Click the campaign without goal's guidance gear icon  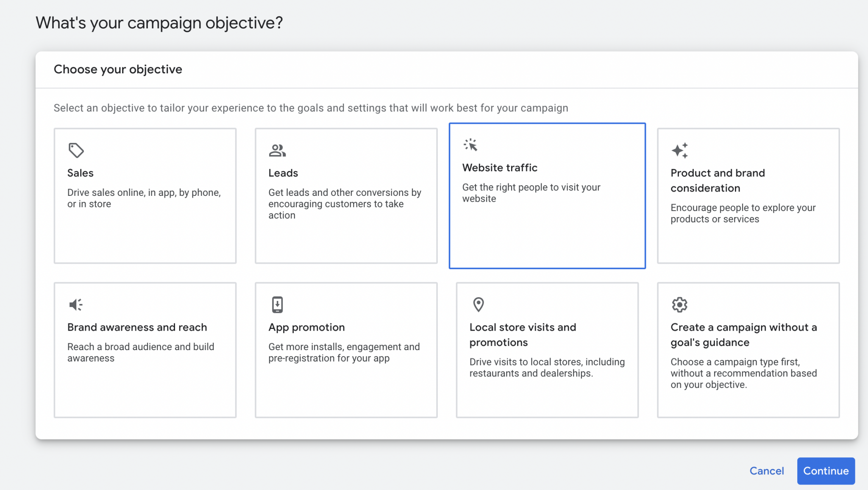[679, 304]
